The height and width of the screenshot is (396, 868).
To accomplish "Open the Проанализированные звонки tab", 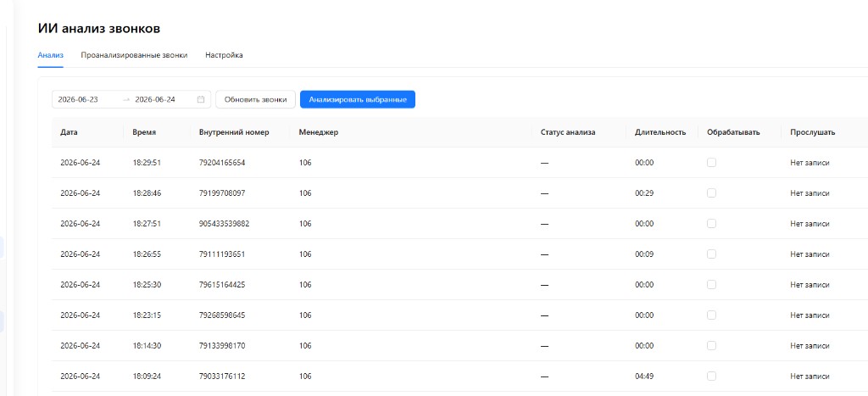I will [134, 55].
